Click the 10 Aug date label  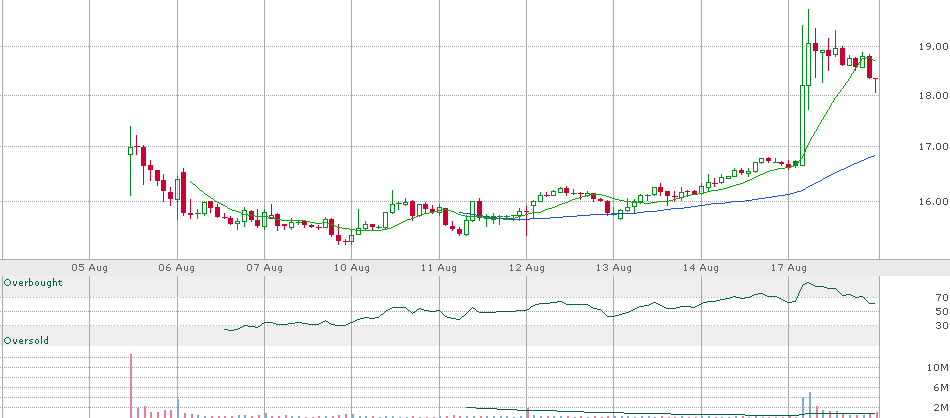tap(351, 267)
